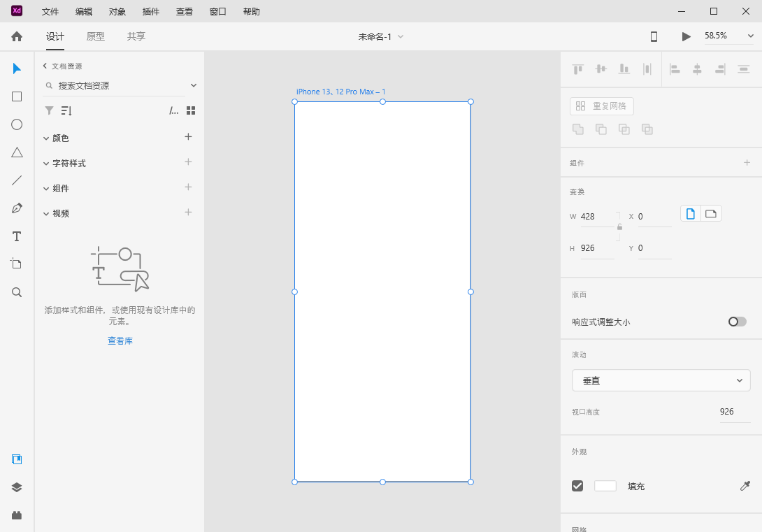This screenshot has height=532, width=762.
Task: Open the Layers panel icon
Action: point(17,487)
